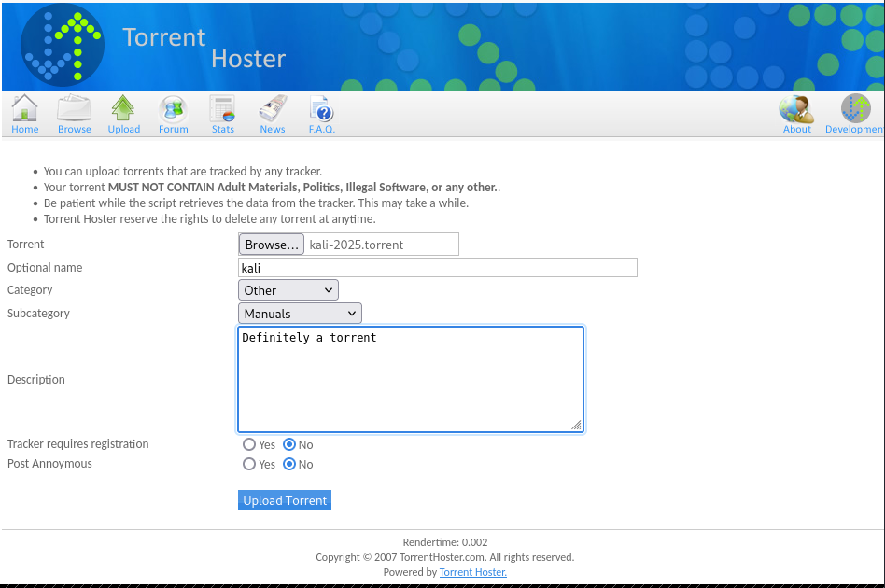Follow the Torrent Hoster footer link
This screenshot has height=588, width=885.
pos(472,572)
